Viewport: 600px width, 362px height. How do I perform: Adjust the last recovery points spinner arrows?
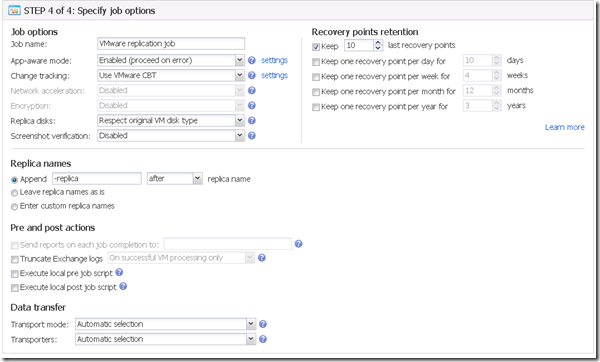click(378, 45)
